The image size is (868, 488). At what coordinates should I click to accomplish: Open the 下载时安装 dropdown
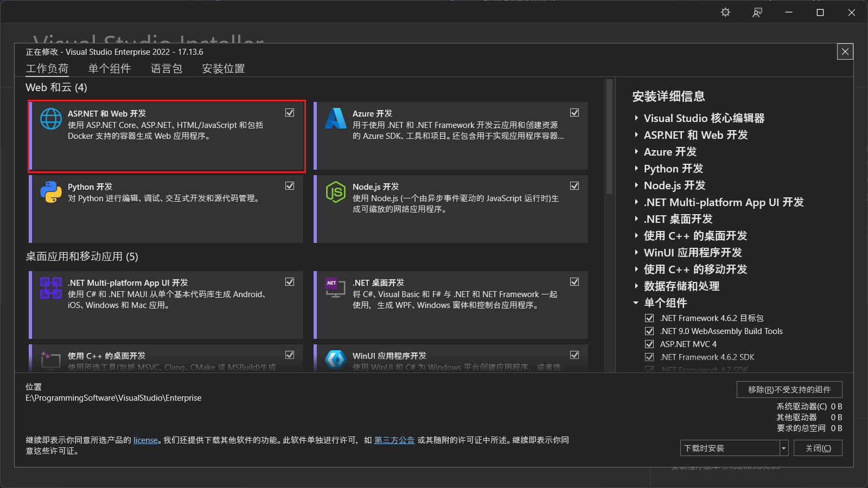[x=783, y=447]
